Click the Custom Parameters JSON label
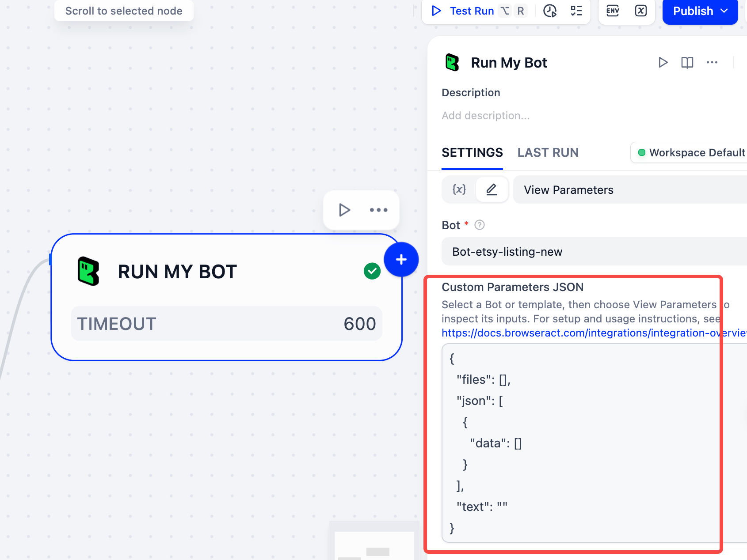 coord(512,287)
